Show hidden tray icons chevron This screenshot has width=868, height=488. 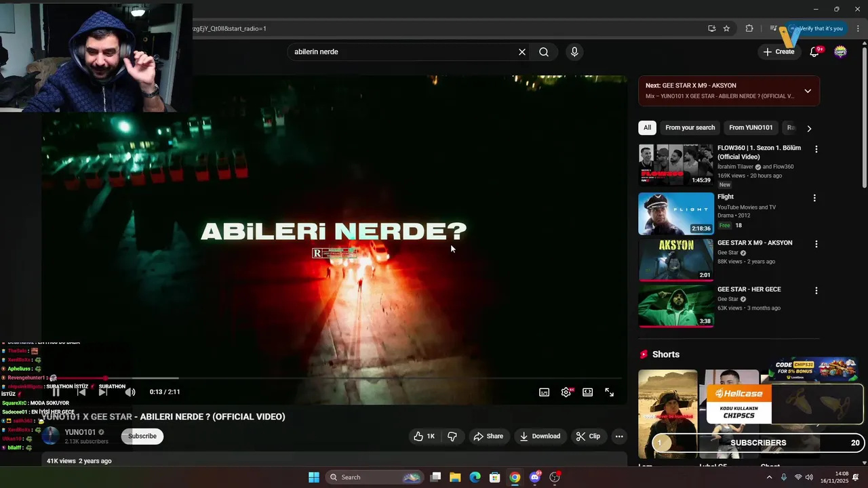(769, 477)
